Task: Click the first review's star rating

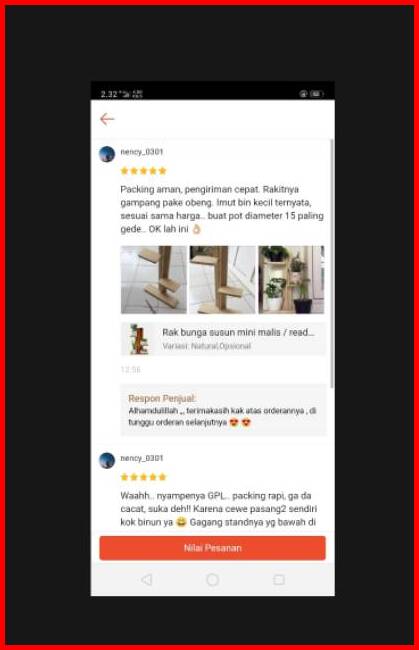Action: [x=143, y=171]
